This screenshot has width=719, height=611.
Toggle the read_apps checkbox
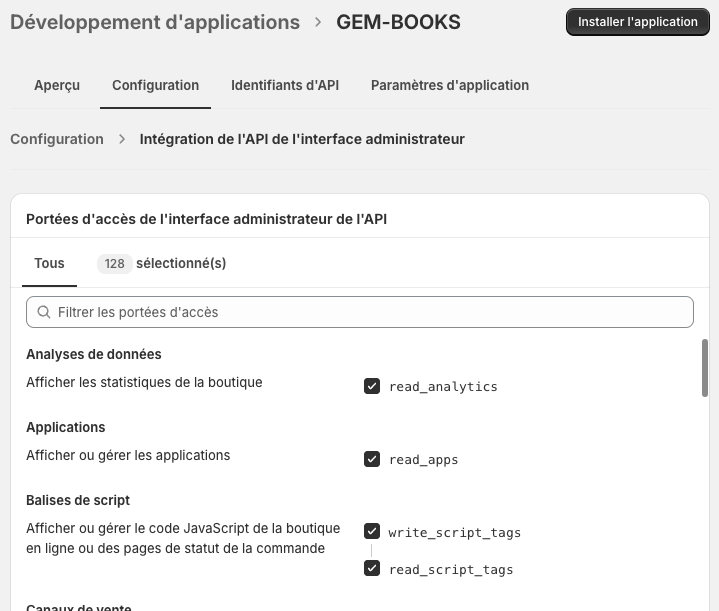click(x=372, y=459)
